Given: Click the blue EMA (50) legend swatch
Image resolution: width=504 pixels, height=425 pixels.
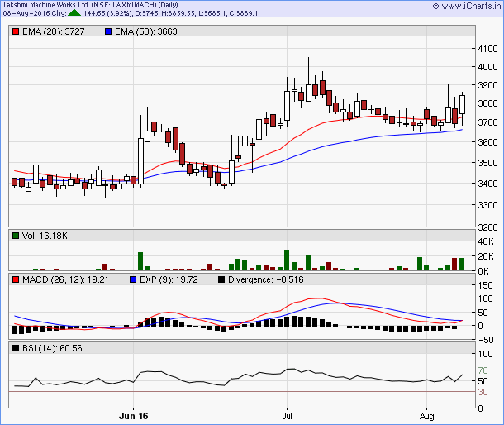Looking at the screenshot, I should point(108,31).
